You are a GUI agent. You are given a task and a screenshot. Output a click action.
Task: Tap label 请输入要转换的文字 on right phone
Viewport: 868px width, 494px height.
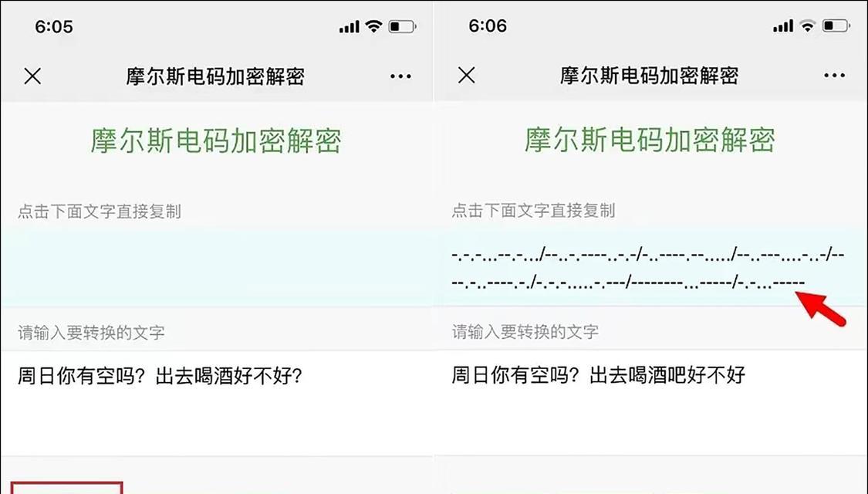click(525, 331)
